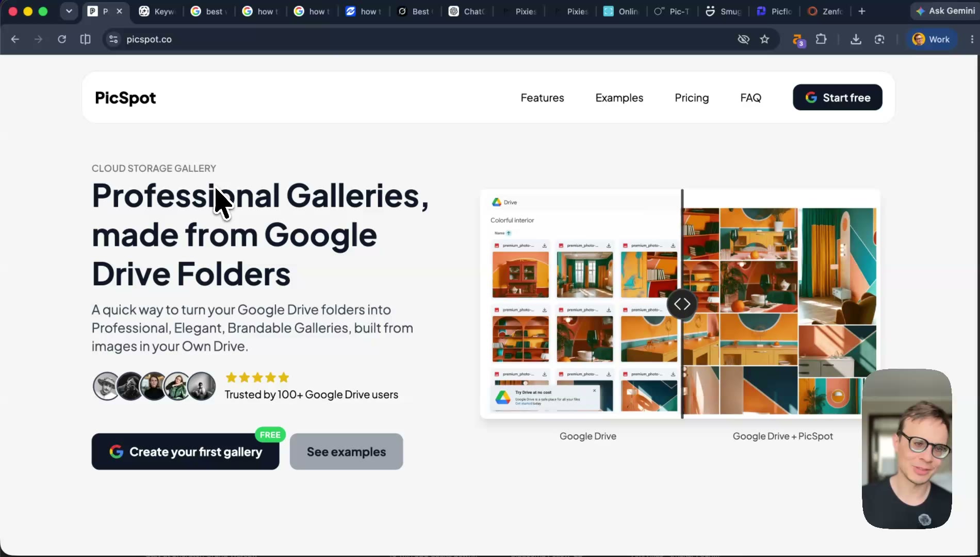Select the green curtained room thumbnail
The image size is (980, 557).
(x=585, y=274)
